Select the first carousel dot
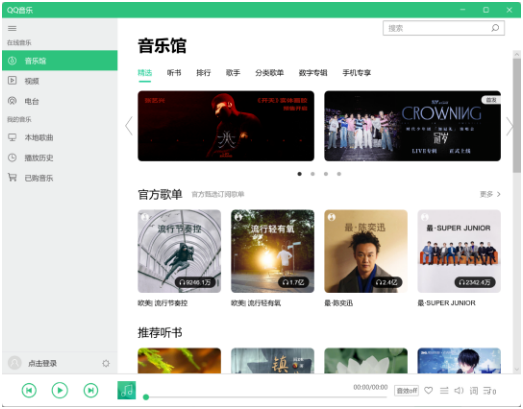Viewport: 523px width, 409px height. [x=300, y=174]
